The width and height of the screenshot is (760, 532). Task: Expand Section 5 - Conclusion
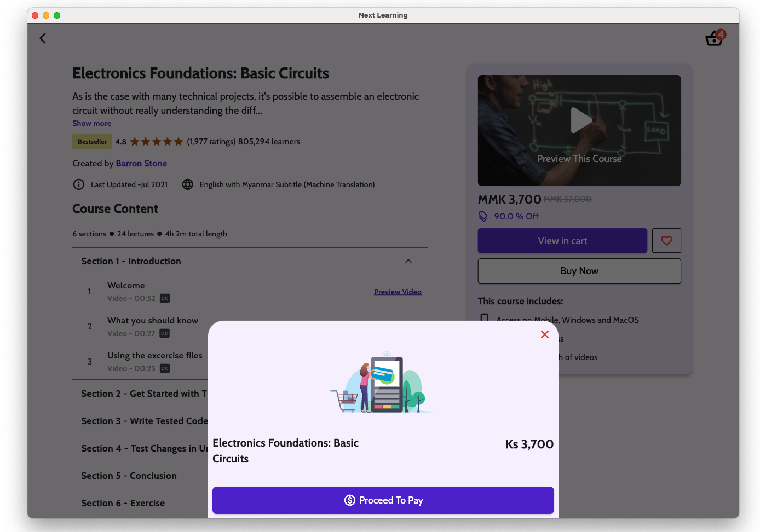click(129, 476)
